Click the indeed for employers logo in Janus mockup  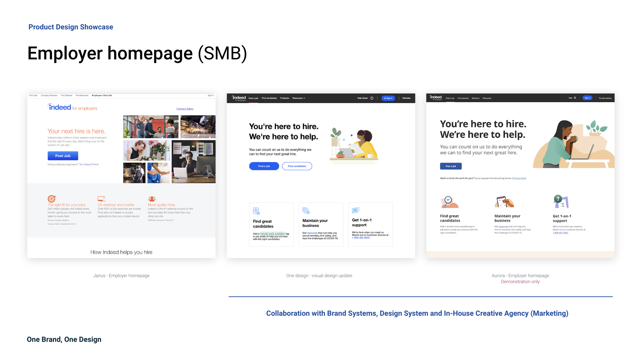pos(72,107)
